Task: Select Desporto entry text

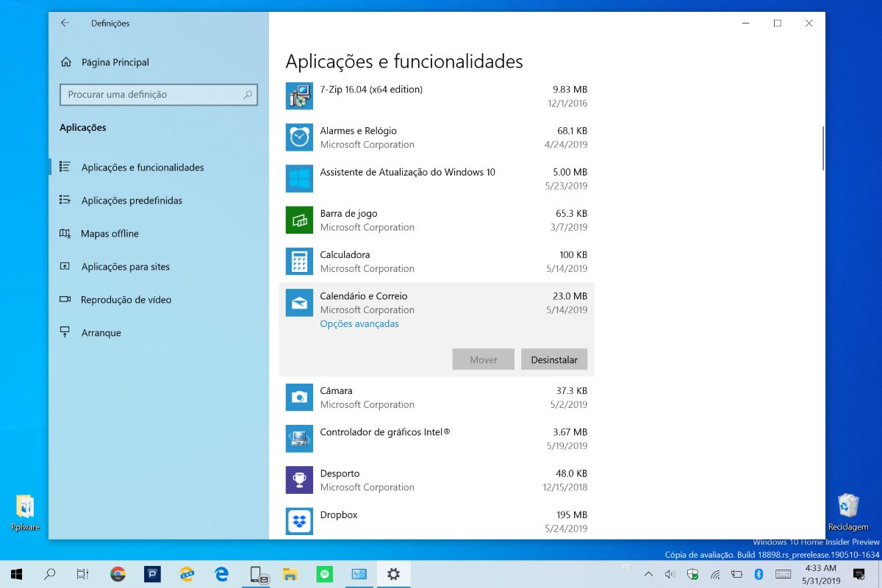Action: coord(340,473)
